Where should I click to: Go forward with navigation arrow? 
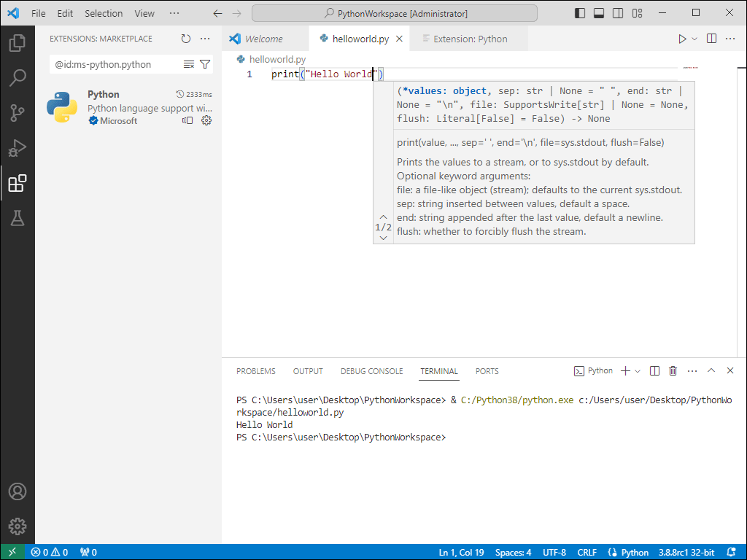tap(237, 13)
